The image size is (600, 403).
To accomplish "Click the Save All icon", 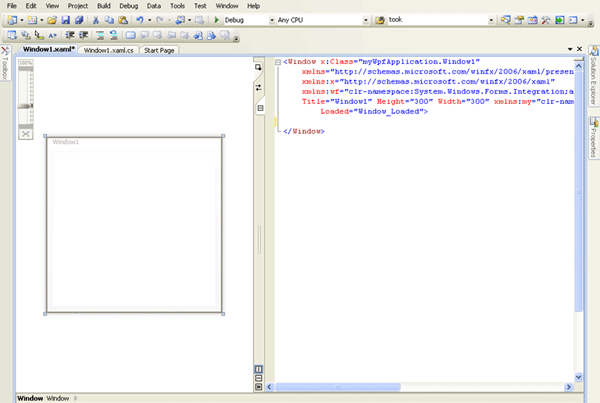I will coord(78,20).
